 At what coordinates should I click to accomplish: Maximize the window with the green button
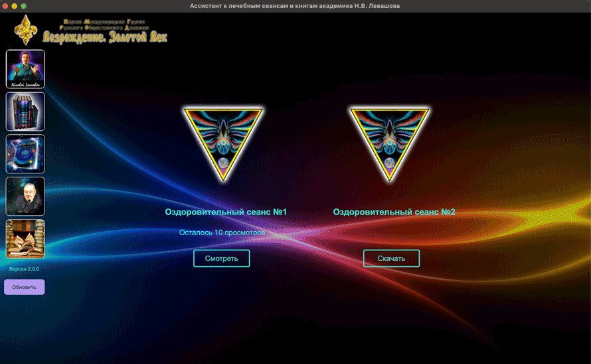(x=24, y=6)
